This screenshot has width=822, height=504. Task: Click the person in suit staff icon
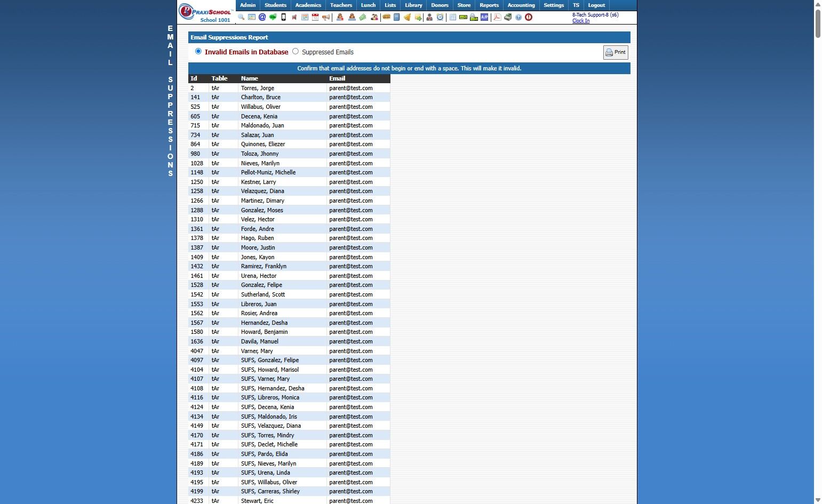pos(429,17)
